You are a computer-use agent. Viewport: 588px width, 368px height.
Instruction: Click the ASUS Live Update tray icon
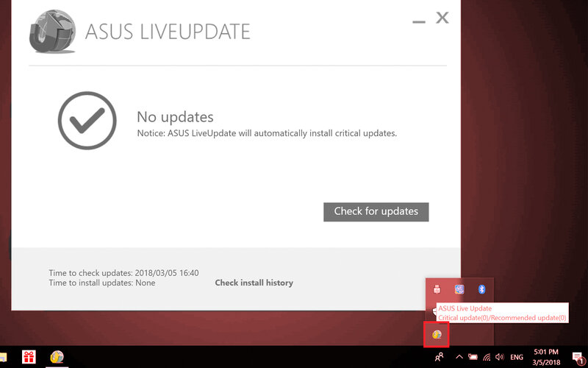(x=437, y=334)
